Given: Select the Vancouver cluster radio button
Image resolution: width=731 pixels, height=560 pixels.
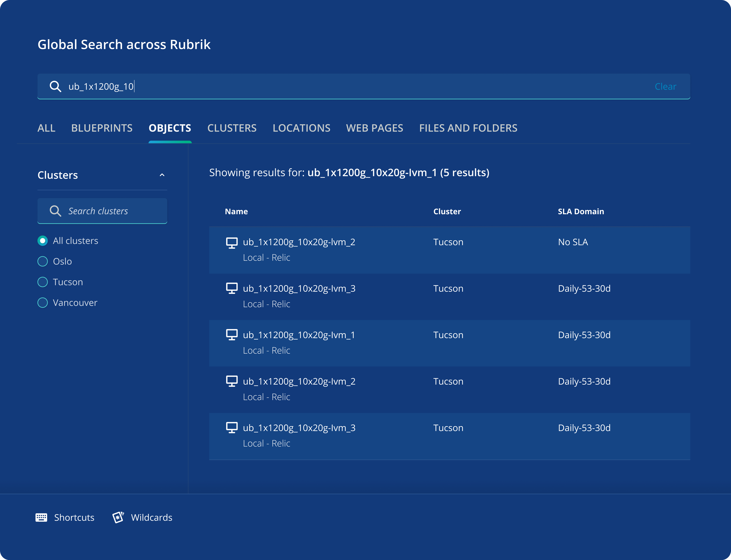Looking at the screenshot, I should 43,303.
